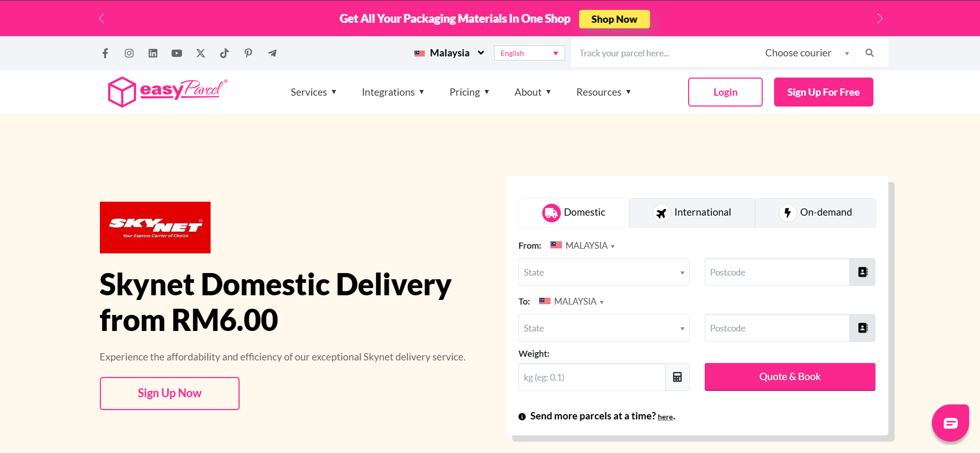Viewport: 980px width, 453px height.
Task: Open the YouTube social icon
Action: [177, 53]
